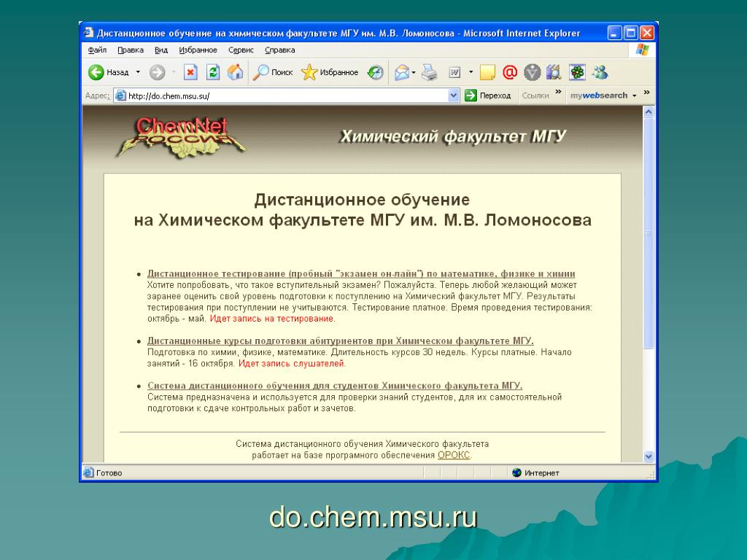Click the vertical scrollbar thumb
747x560 pixels.
click(649, 234)
